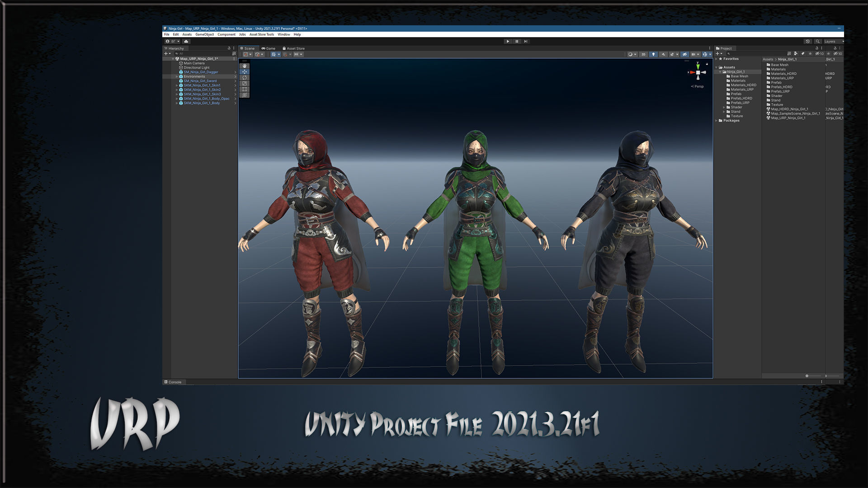
Task: Expand the Packages folder
Action: (x=716, y=121)
